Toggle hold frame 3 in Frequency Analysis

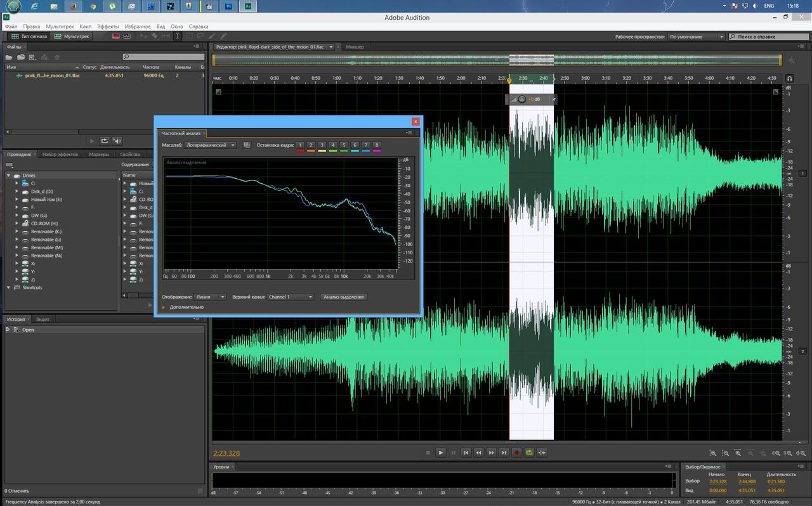pos(322,146)
